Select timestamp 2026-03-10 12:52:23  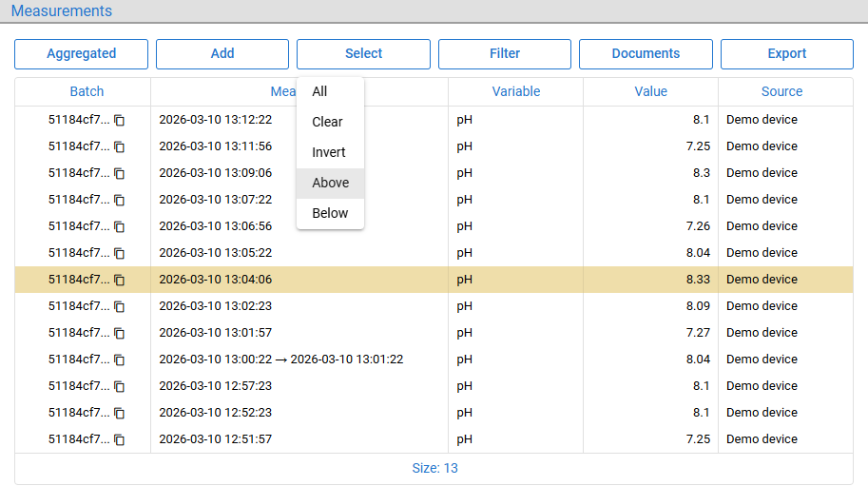click(x=216, y=413)
